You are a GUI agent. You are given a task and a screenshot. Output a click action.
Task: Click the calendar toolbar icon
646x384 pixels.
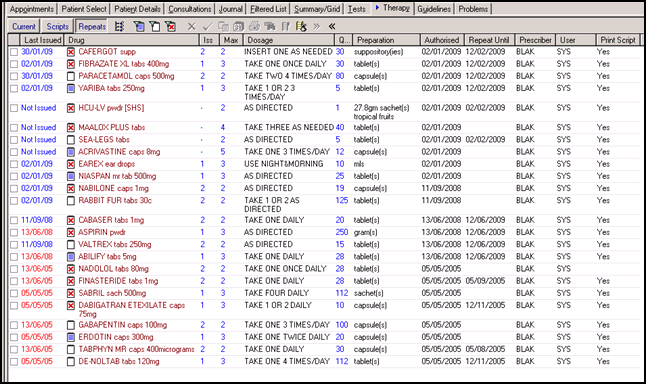pos(239,27)
